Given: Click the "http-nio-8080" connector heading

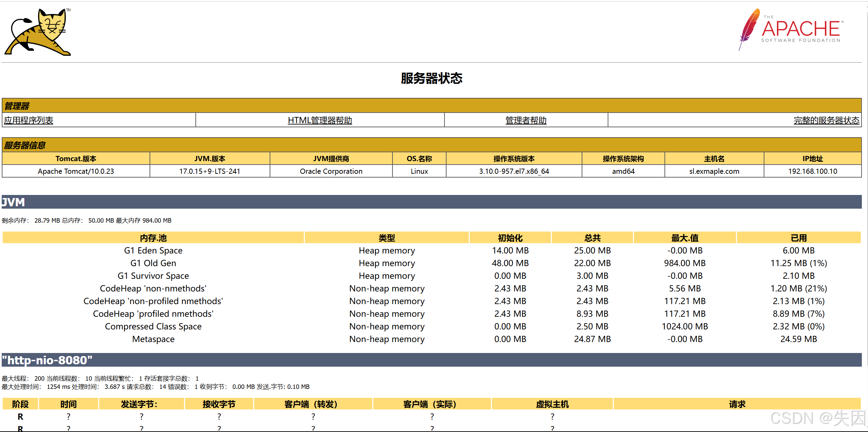Looking at the screenshot, I should [x=431, y=360].
